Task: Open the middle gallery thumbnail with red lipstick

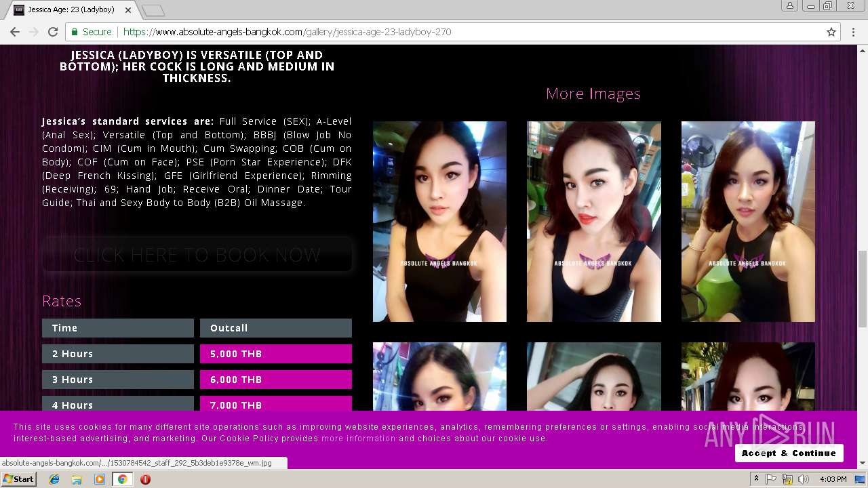Action: (x=594, y=222)
